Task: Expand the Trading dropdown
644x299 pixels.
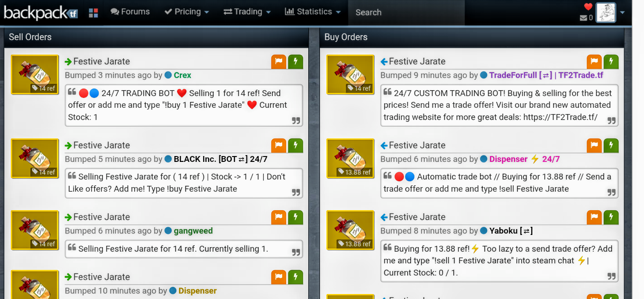Action: click(247, 12)
